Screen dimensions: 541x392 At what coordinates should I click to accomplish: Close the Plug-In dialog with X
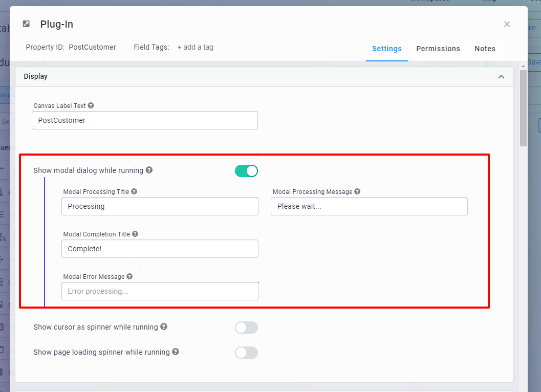coord(507,24)
